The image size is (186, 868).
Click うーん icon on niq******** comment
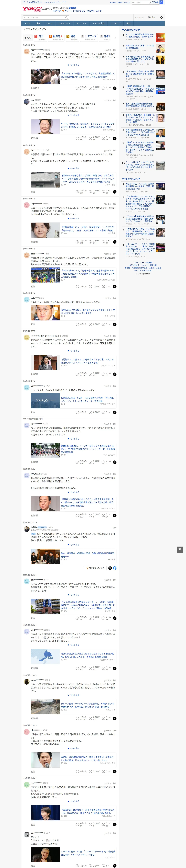tap(104, 88)
